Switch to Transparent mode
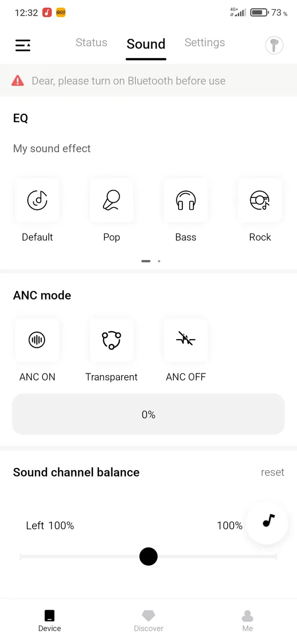The height and width of the screenshot is (644, 297). point(112,340)
